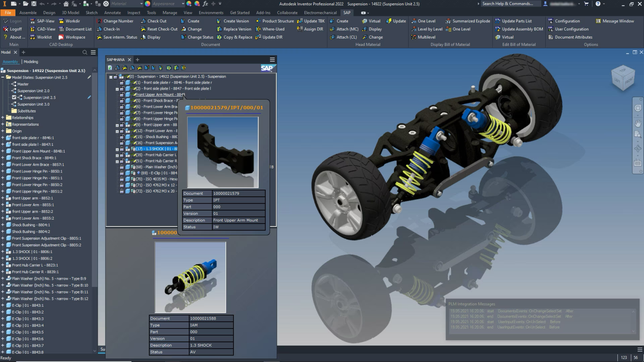644x362 pixels.
Task: Switch to Modeling browser tab
Action: pos(31,62)
